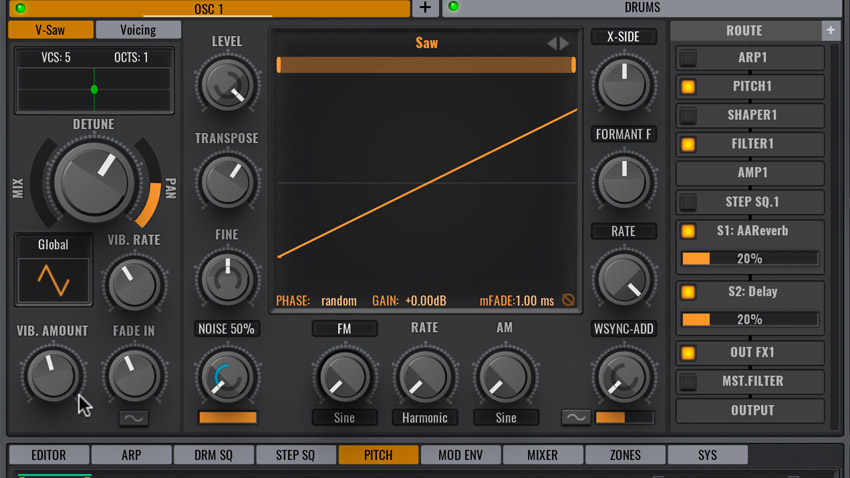Click the S1 AAReverb 20% send slider
Image resolution: width=850 pixels, height=478 pixels.
pyautogui.click(x=750, y=259)
